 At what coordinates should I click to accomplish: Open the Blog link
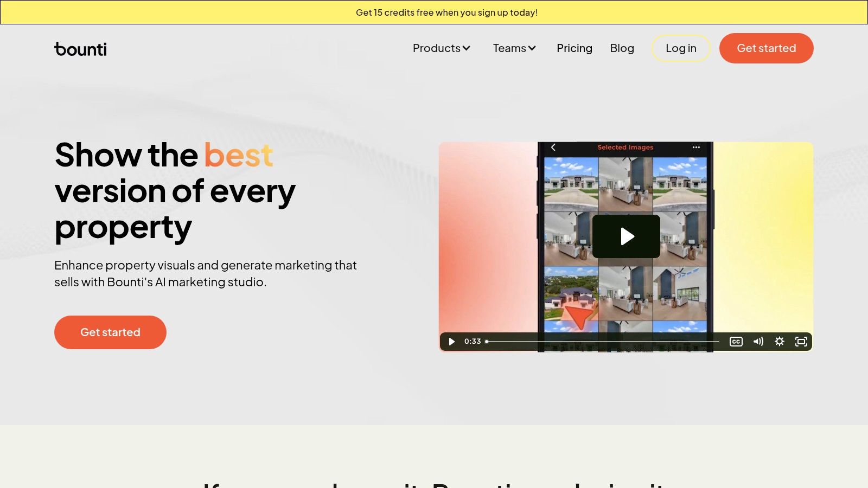coord(622,48)
